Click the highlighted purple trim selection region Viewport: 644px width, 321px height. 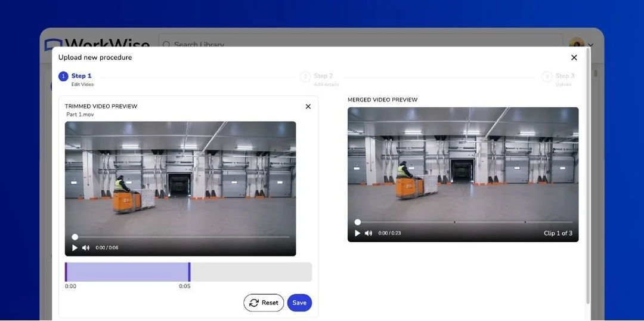point(128,272)
